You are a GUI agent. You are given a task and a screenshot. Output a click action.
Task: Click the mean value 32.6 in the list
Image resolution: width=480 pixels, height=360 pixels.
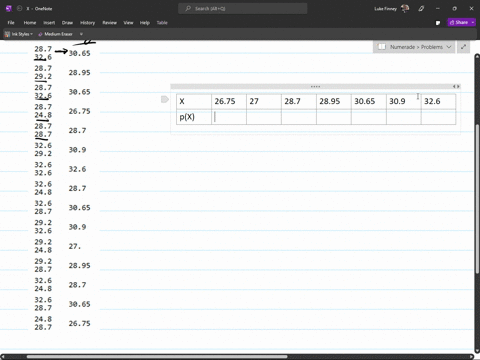pyautogui.click(x=77, y=169)
